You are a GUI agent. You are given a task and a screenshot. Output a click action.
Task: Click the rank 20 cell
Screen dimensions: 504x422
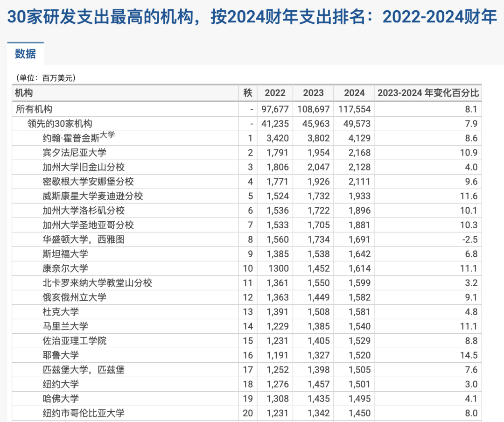(x=248, y=413)
